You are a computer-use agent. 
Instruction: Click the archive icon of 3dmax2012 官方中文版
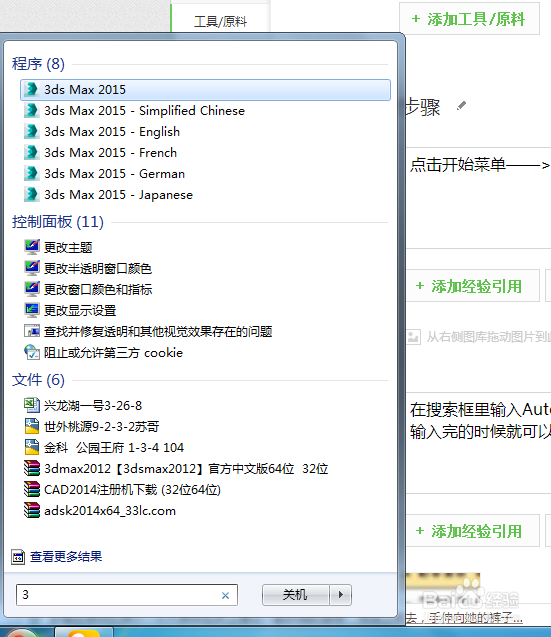32,468
